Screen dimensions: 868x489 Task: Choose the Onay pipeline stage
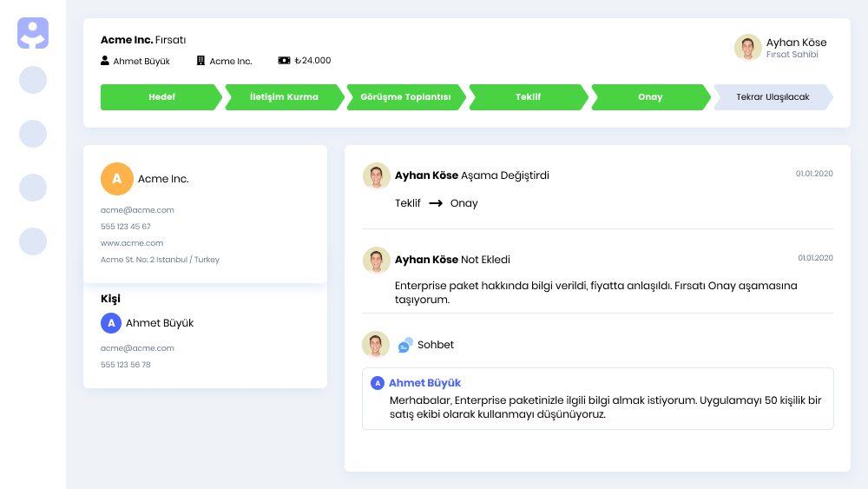pyautogui.click(x=650, y=97)
